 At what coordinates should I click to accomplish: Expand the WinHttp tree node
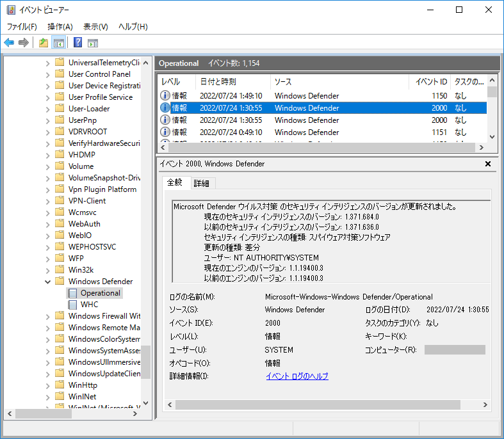[47, 385]
